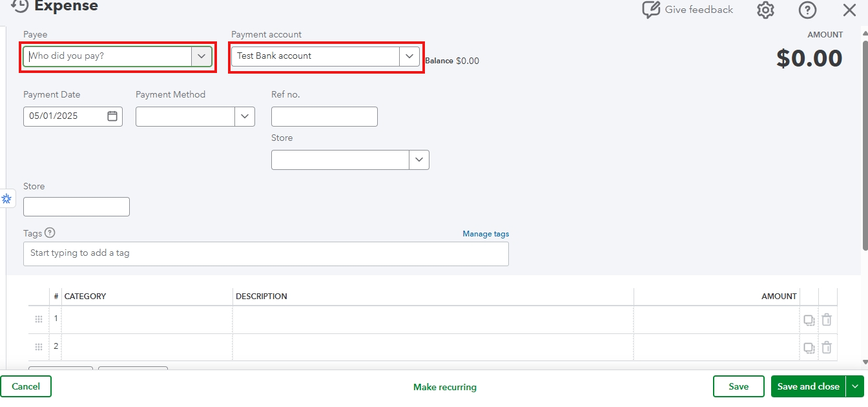868x407 pixels.
Task: Focus the Store dropdown's text box
Action: tap(340, 160)
